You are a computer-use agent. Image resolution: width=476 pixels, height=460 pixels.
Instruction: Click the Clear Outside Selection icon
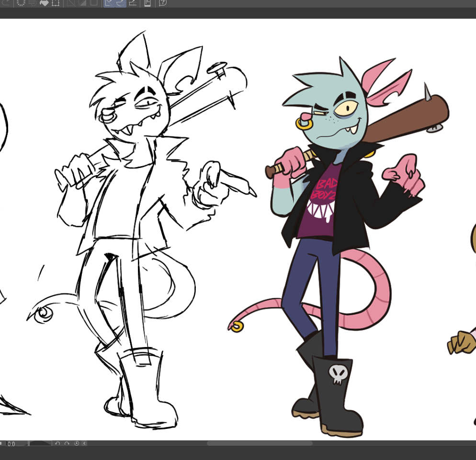(x=33, y=3)
